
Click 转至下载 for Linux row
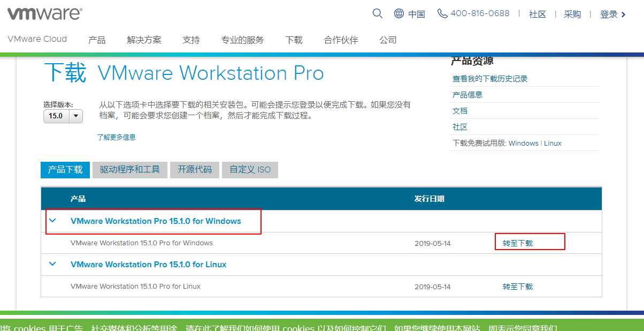518,287
